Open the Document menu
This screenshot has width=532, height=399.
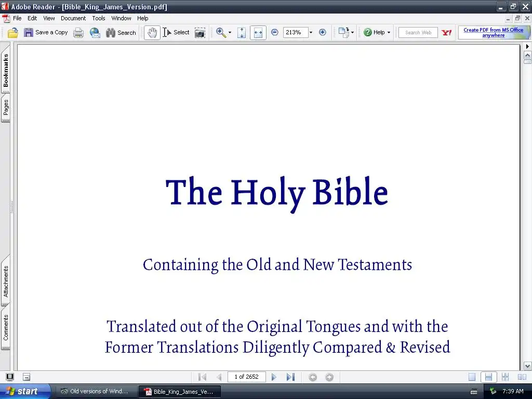pos(73,18)
